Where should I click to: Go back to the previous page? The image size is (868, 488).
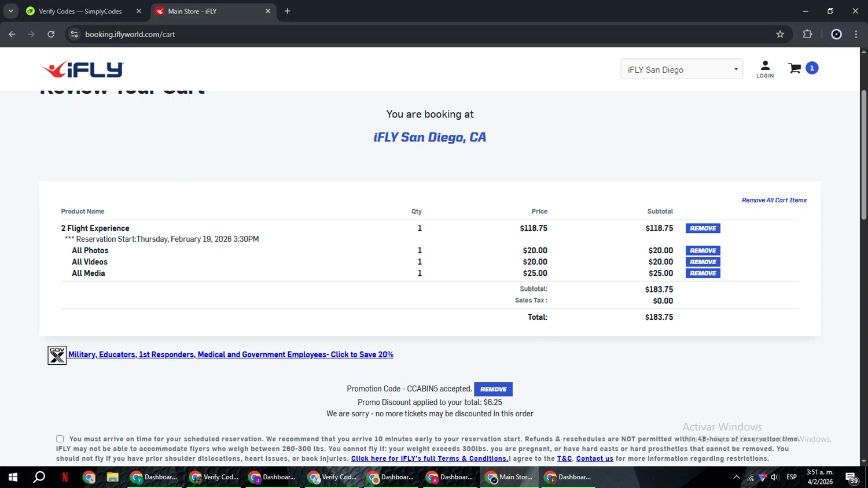pos(12,34)
